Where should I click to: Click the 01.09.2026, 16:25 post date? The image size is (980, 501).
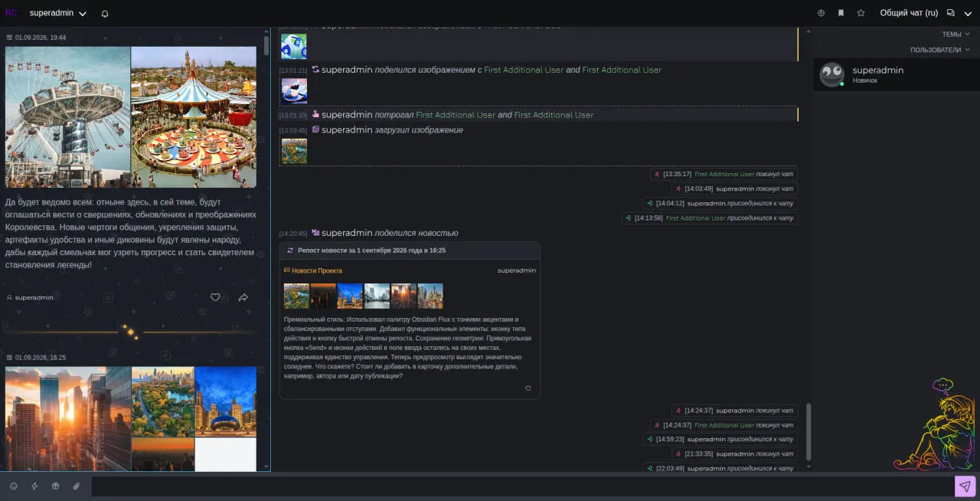click(x=41, y=357)
